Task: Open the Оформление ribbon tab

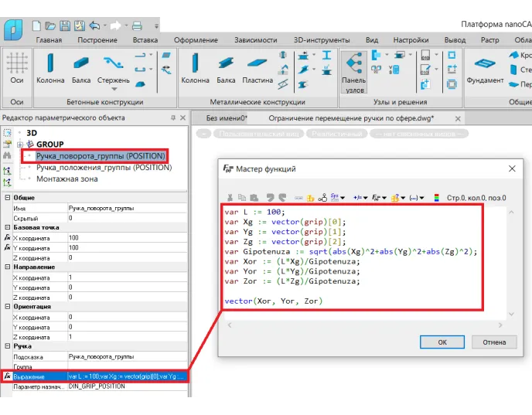Action: [x=196, y=40]
